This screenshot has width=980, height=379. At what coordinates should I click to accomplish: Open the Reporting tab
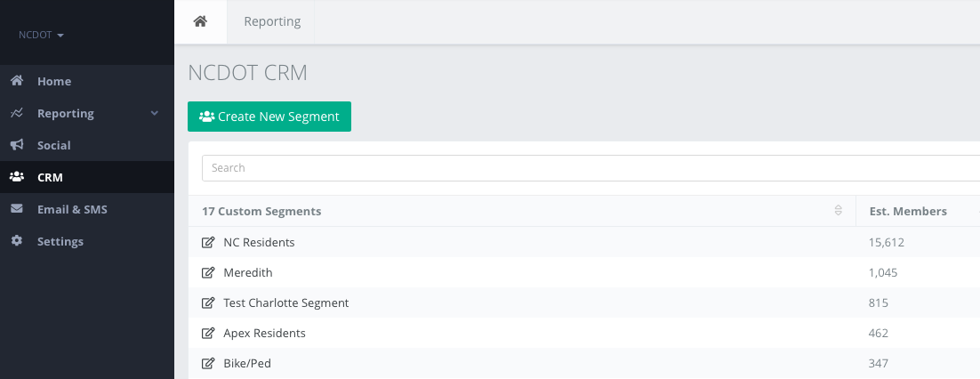[272, 21]
